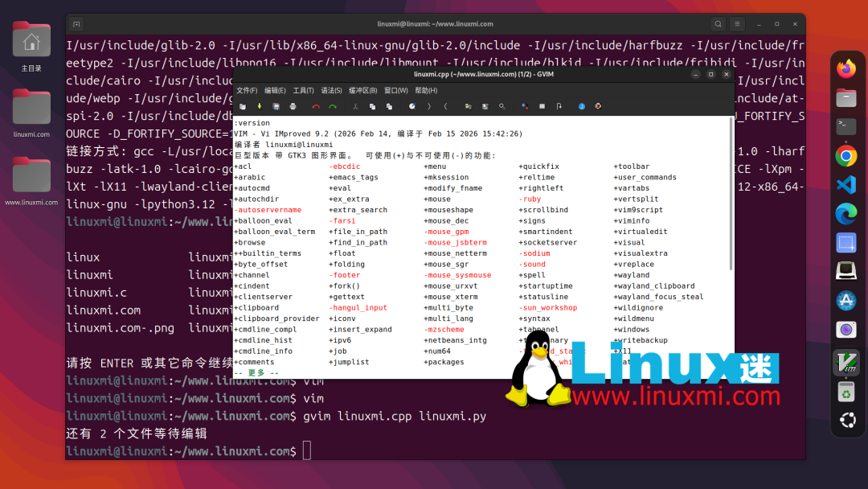Open find with the magnifier toolbar icon
Viewport: 868px width, 489px height.
pos(502,105)
